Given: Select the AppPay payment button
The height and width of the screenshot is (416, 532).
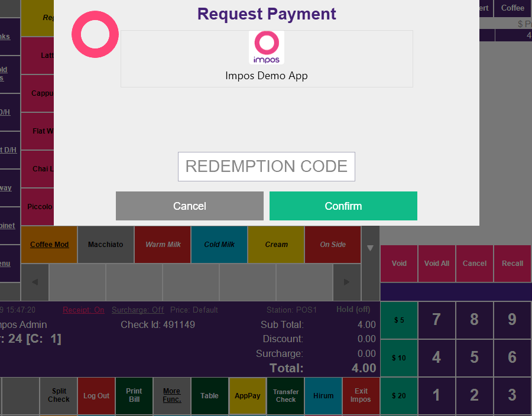Looking at the screenshot, I should pos(247,396).
